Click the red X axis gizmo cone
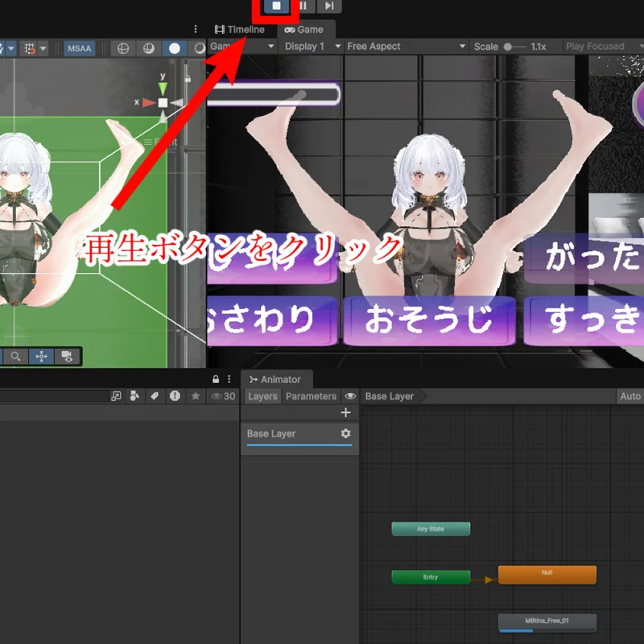This screenshot has height=644, width=644. 149,103
